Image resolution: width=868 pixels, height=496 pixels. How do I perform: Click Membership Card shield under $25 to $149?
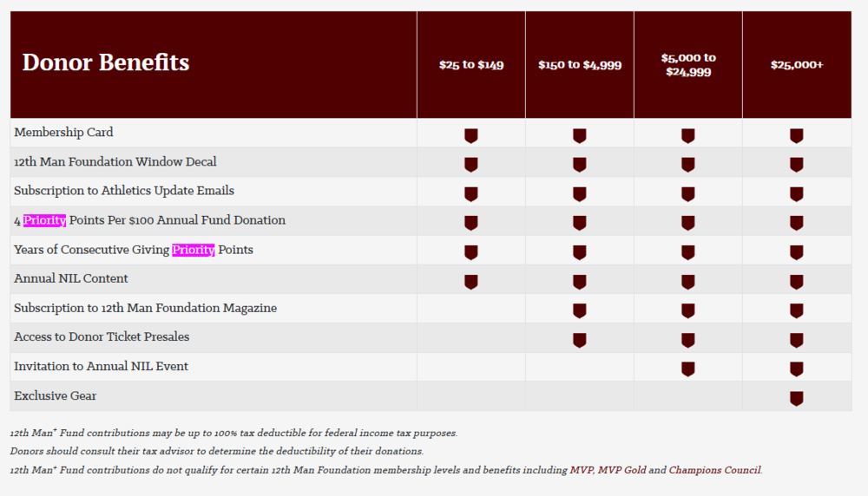tap(471, 135)
